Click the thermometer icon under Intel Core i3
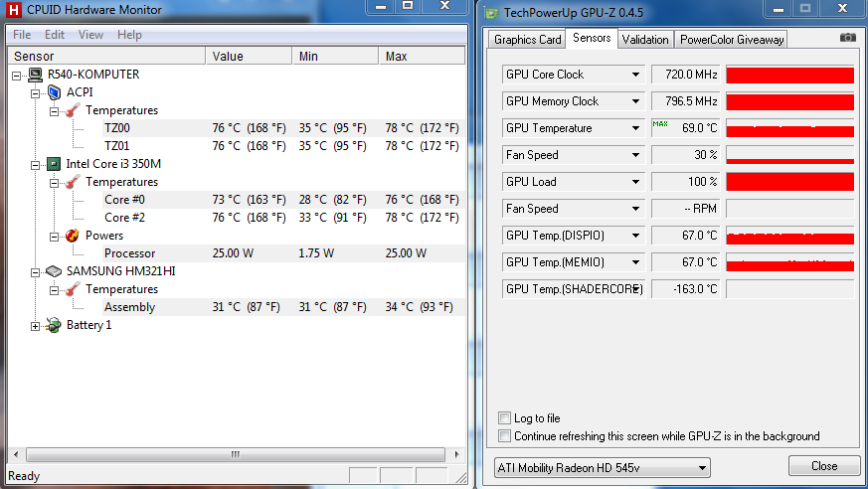Image resolution: width=868 pixels, height=489 pixels. (x=73, y=182)
